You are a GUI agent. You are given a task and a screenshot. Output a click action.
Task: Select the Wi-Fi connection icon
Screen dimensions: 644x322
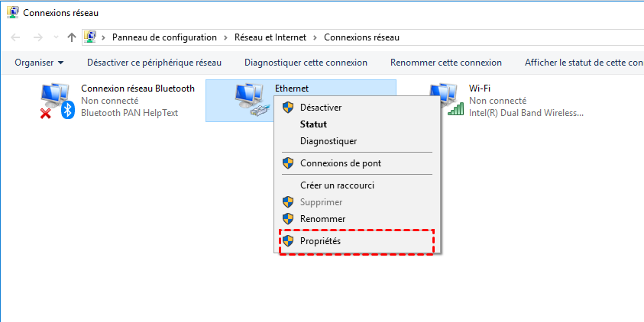[x=447, y=99]
